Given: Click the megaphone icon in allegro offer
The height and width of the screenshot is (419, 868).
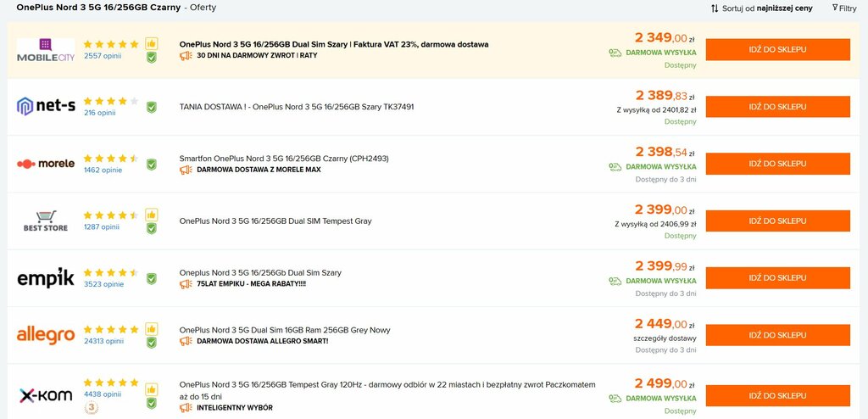Looking at the screenshot, I should [186, 341].
